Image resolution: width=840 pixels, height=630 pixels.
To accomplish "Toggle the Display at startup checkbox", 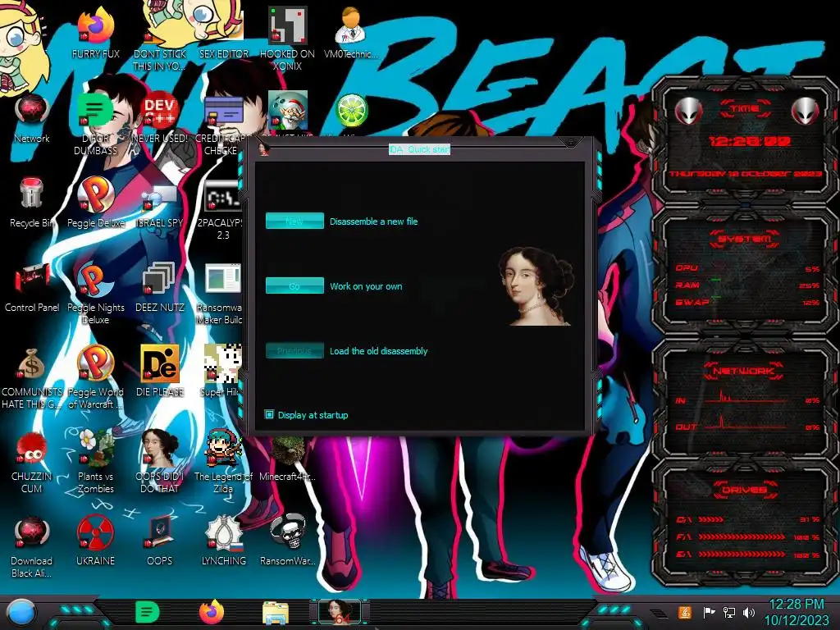I will pos(269,414).
